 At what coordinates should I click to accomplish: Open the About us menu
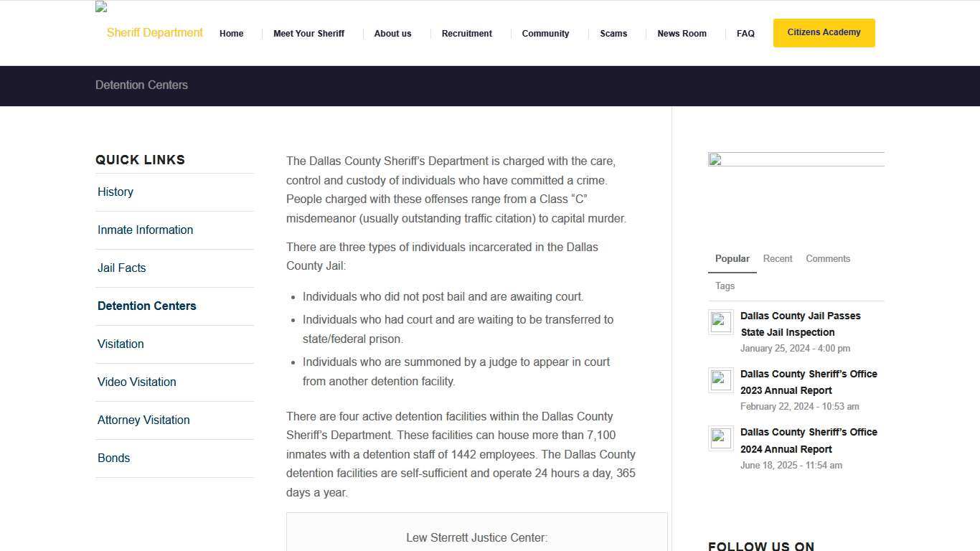[392, 34]
